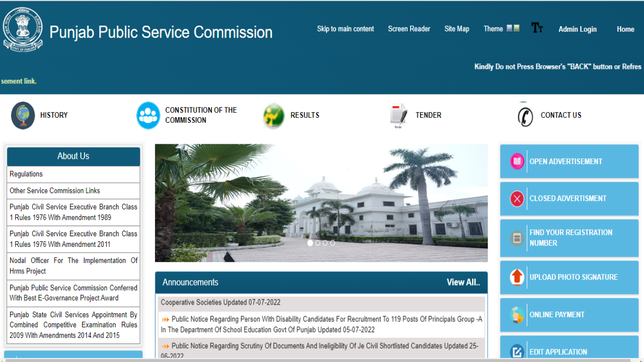Click the About Us panel header
The height and width of the screenshot is (362, 644).
click(x=73, y=156)
